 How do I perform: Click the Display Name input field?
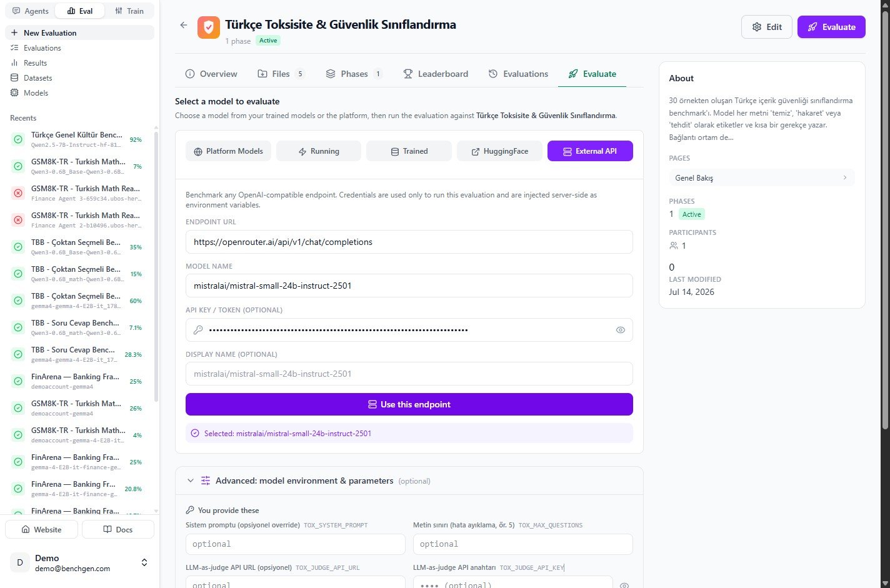409,374
